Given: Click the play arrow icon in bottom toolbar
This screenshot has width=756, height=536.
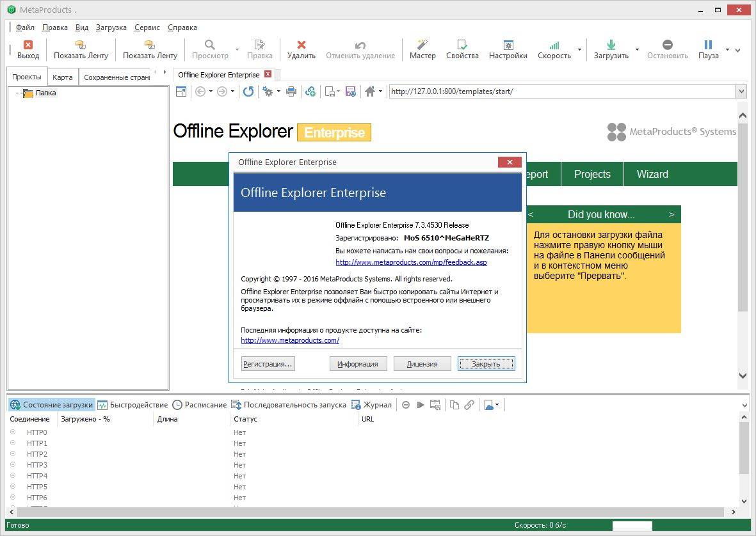Looking at the screenshot, I should 421,405.
